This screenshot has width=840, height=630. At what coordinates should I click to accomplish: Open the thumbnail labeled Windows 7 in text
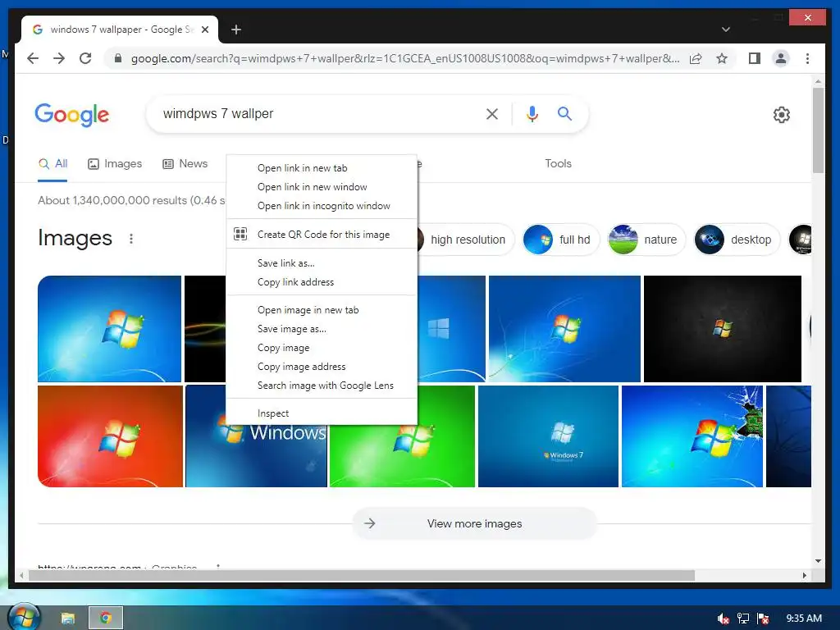(548, 436)
